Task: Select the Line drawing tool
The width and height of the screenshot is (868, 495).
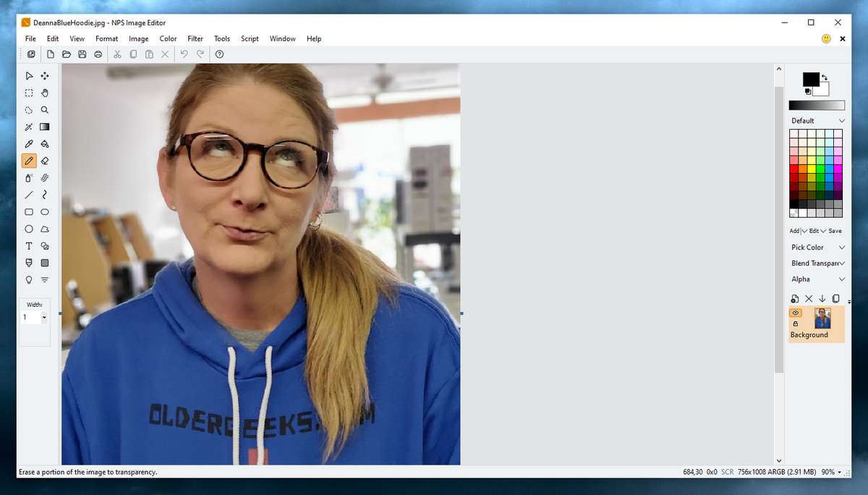Action: [29, 195]
